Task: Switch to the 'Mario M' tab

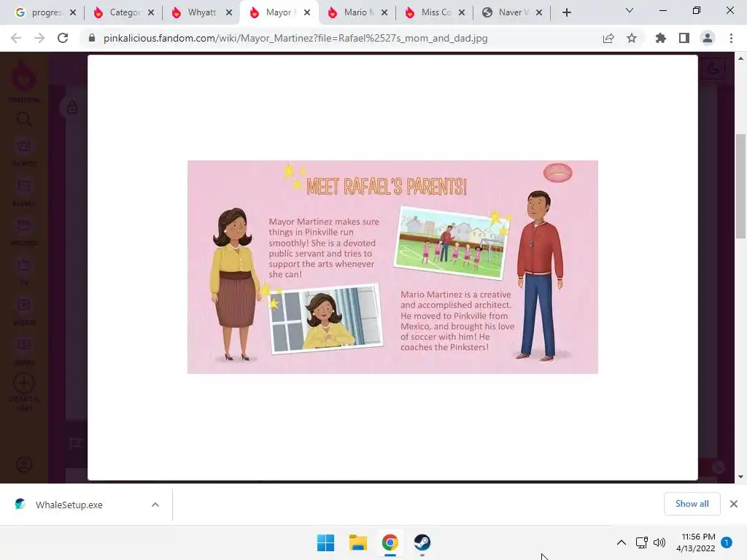Action: tap(356, 12)
